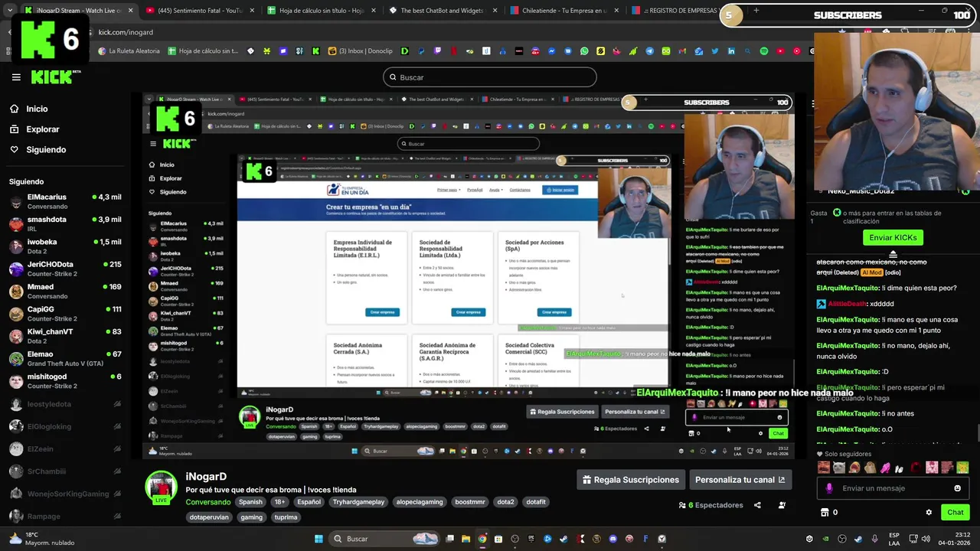Open the shop icon below chat
The width and height of the screenshot is (980, 551).
pos(825,513)
